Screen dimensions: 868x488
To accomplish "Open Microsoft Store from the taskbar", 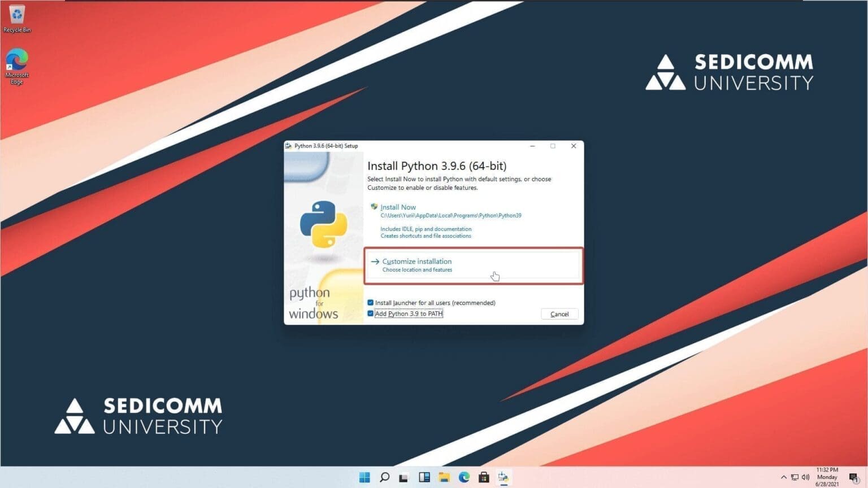I will point(484,477).
